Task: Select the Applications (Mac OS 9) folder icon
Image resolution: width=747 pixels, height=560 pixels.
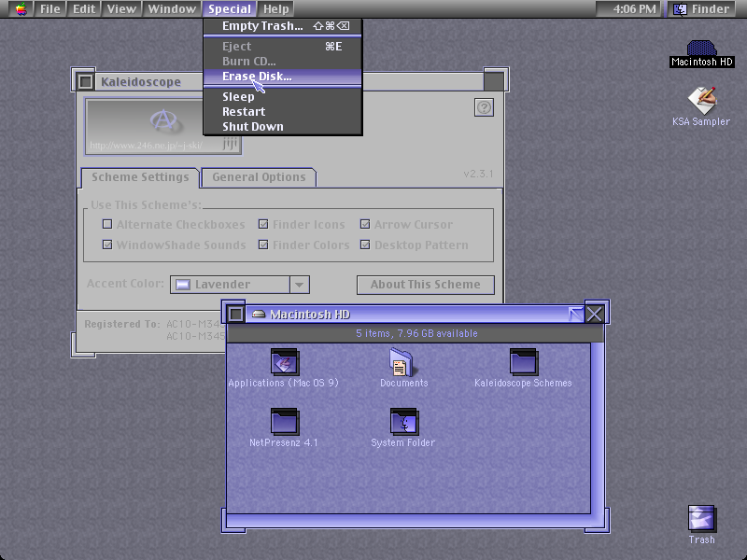Action: click(285, 362)
